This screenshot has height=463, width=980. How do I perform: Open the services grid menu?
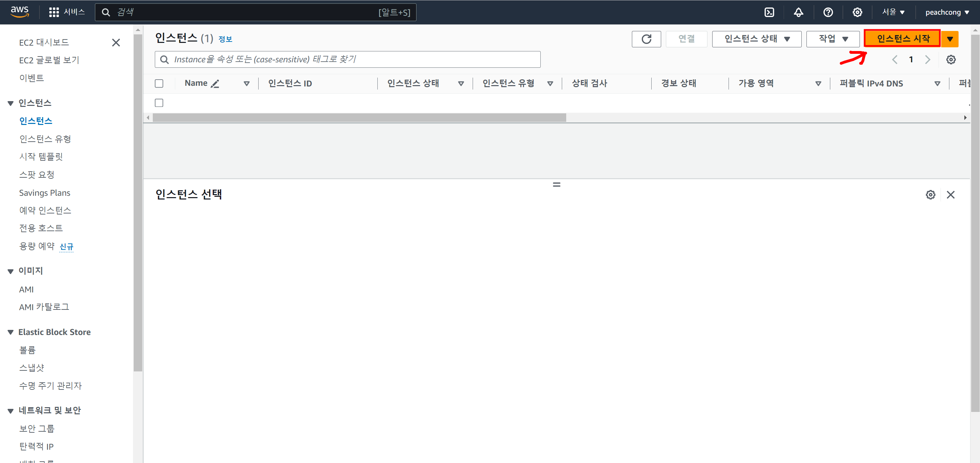(x=54, y=12)
